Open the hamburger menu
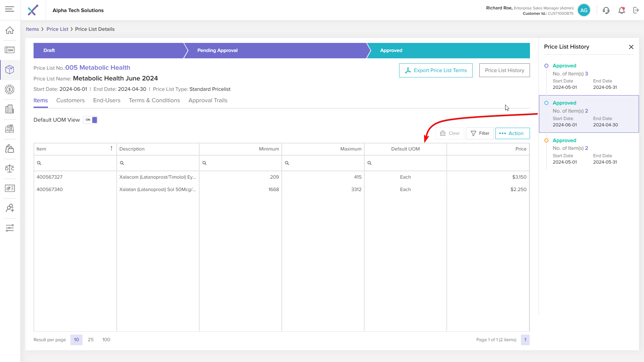Screen dimensions: 644x362 coord(10,9)
